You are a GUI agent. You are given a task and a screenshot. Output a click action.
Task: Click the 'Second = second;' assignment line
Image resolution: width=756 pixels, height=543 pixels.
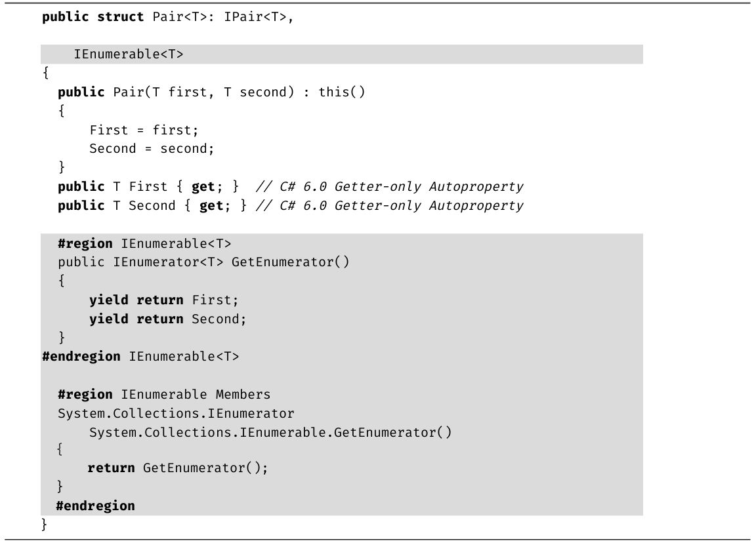pos(152,149)
